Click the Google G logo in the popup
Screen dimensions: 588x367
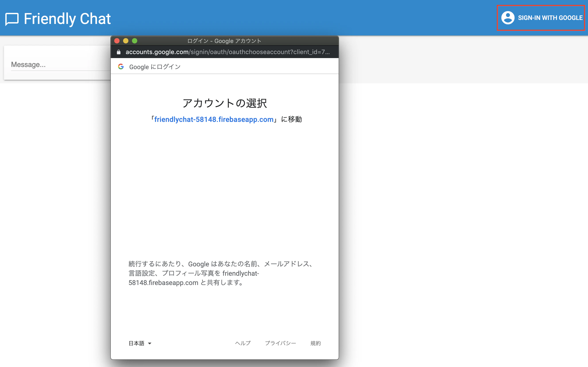(x=121, y=66)
